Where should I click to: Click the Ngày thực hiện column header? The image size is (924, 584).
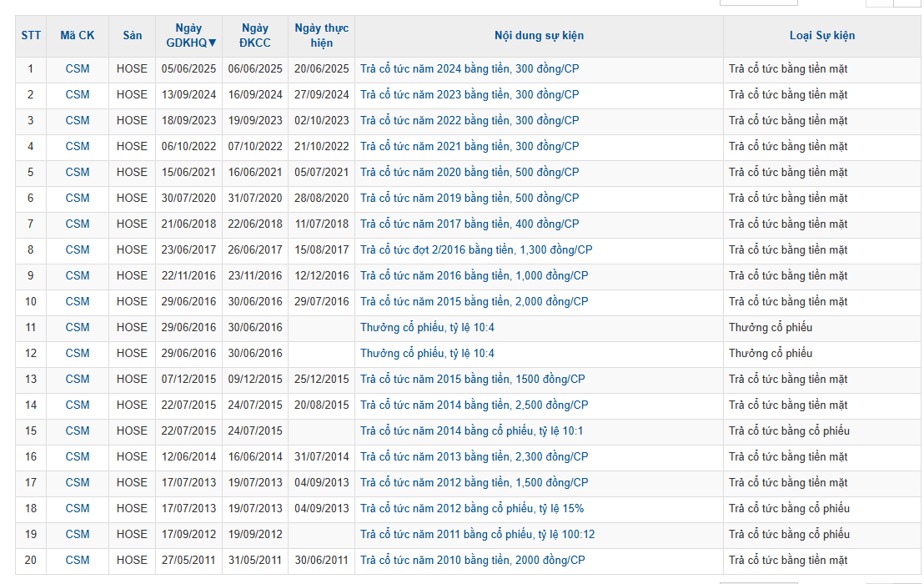click(322, 35)
